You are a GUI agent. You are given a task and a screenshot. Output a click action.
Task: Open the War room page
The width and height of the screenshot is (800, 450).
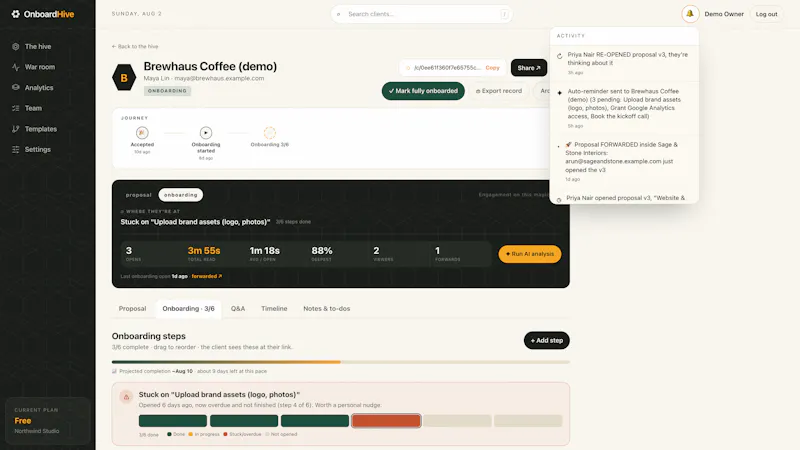point(40,67)
